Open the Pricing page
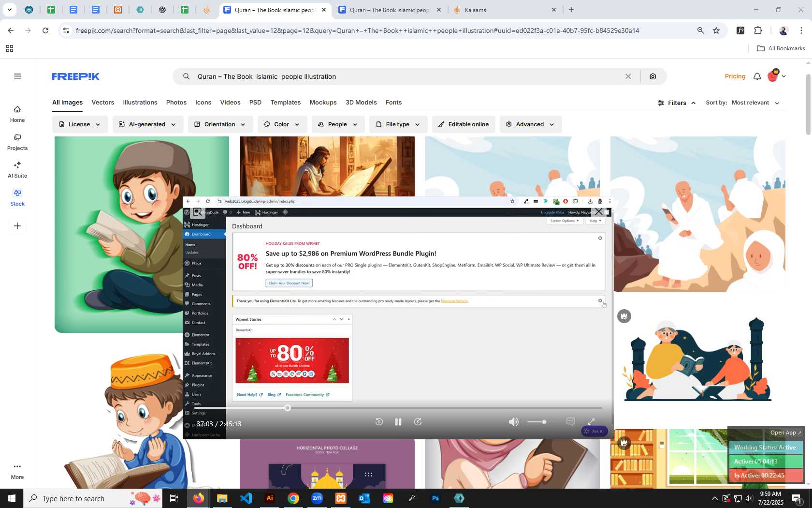This screenshot has width=812, height=508. click(x=735, y=76)
